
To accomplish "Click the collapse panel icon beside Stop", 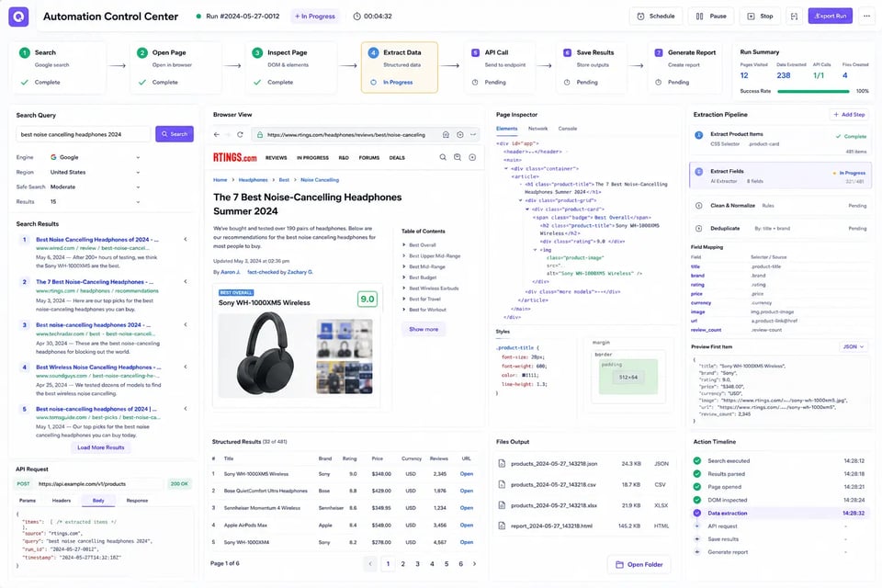I will coord(794,17).
